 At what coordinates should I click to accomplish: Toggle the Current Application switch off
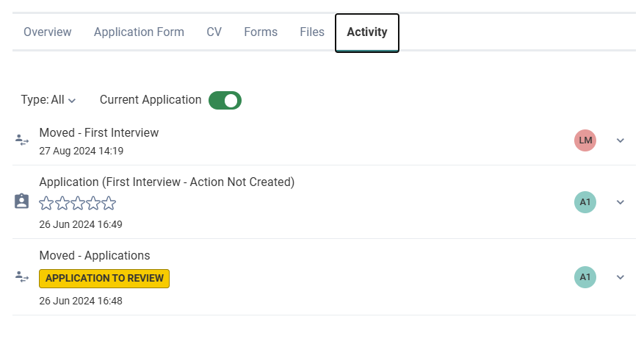[x=225, y=100]
